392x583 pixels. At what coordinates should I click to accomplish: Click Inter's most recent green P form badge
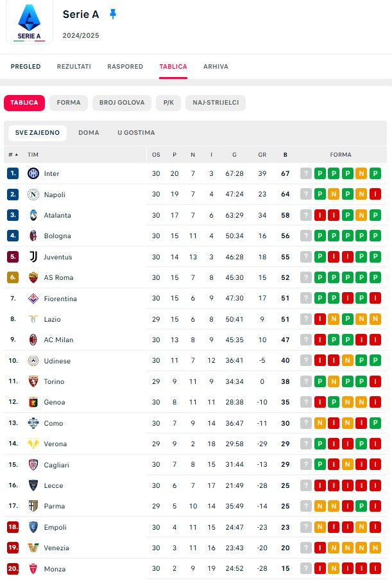pyautogui.click(x=319, y=173)
